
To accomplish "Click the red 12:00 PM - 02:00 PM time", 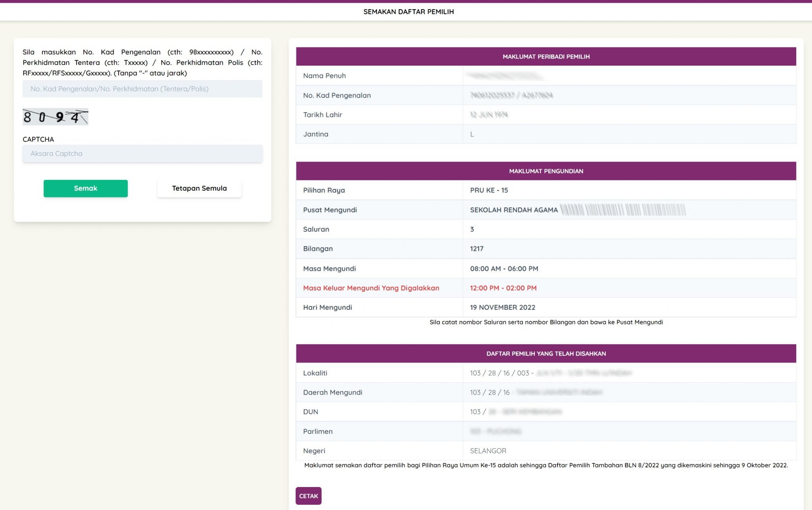I will click(503, 288).
